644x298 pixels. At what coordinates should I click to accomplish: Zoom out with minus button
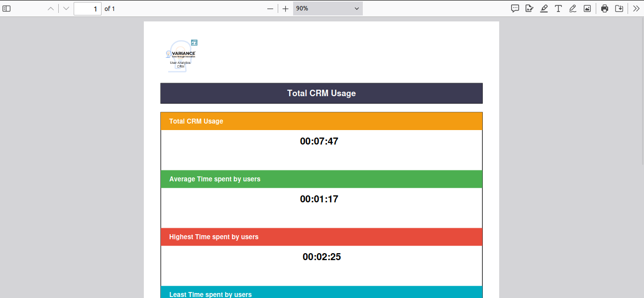click(270, 8)
